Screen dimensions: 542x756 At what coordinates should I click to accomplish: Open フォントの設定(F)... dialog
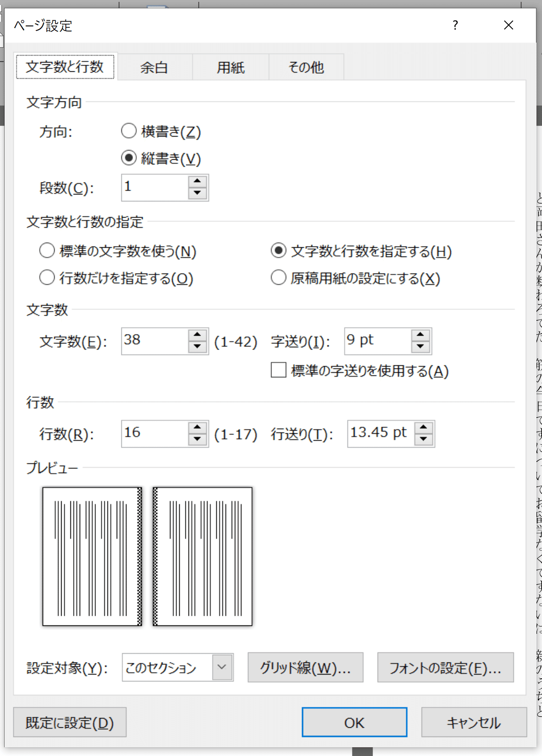tap(446, 668)
